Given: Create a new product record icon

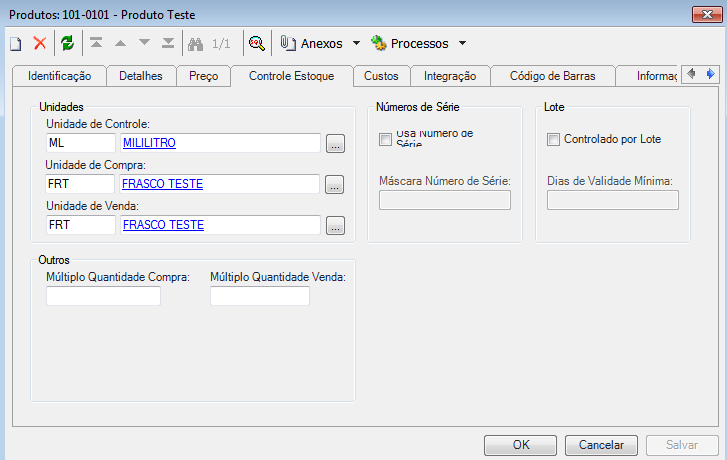Looking at the screenshot, I should [x=16, y=44].
